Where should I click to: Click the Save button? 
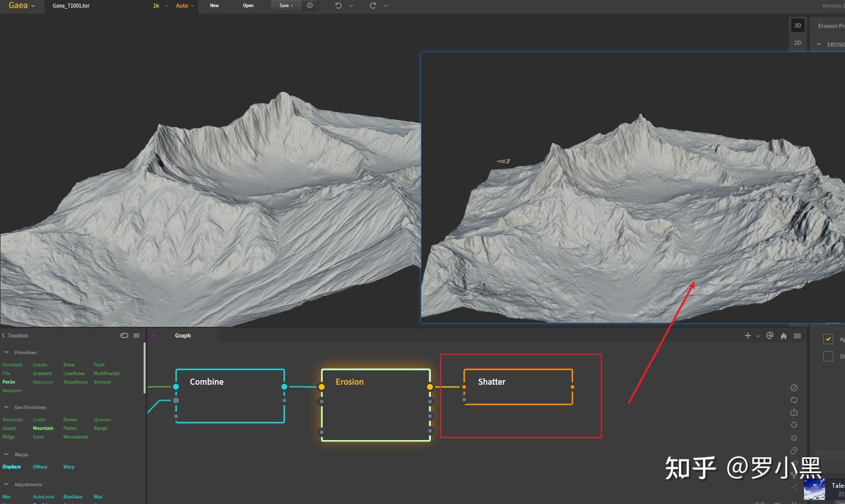[x=285, y=6]
